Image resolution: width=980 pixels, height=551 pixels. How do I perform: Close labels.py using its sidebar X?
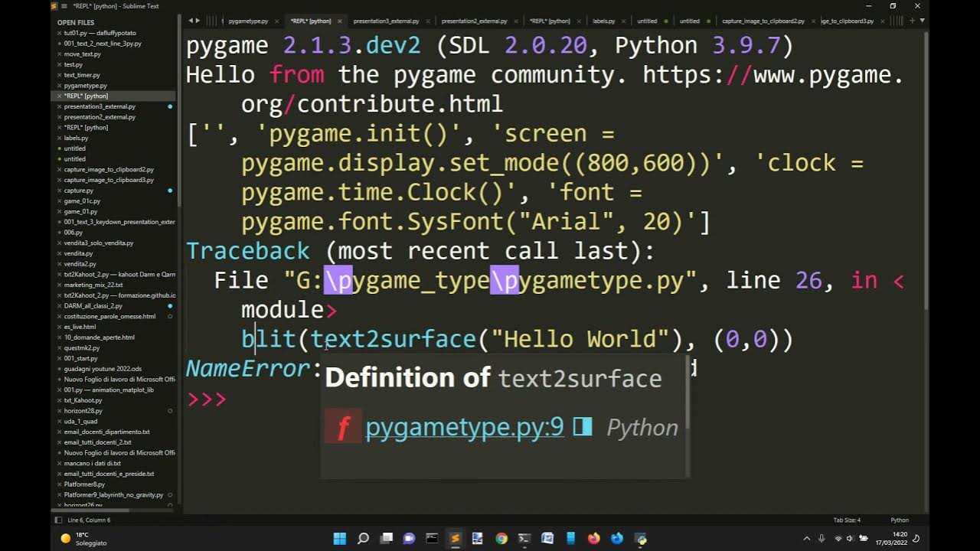59,138
